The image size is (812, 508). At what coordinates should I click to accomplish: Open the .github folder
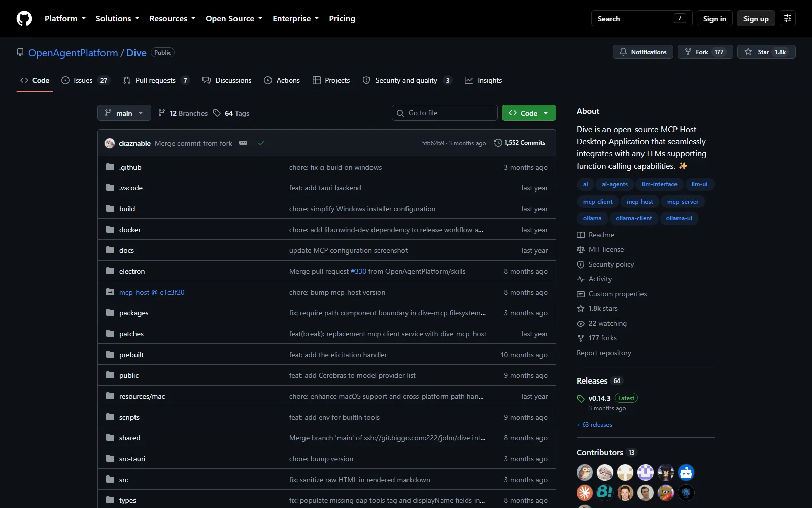[130, 167]
